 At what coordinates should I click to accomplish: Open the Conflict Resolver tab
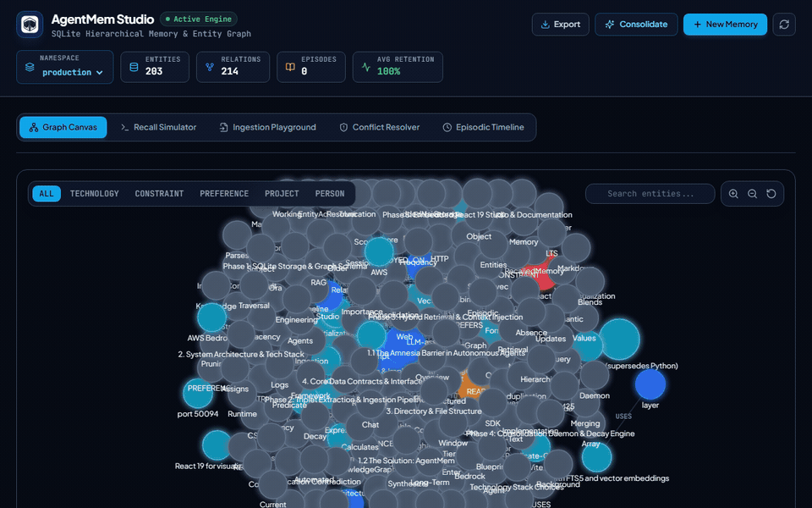(380, 128)
